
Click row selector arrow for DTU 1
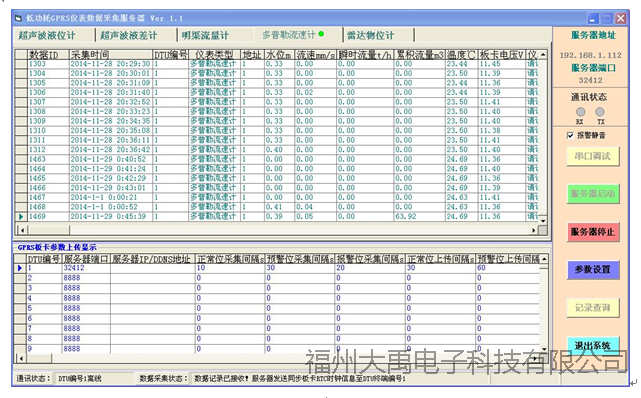20,268
